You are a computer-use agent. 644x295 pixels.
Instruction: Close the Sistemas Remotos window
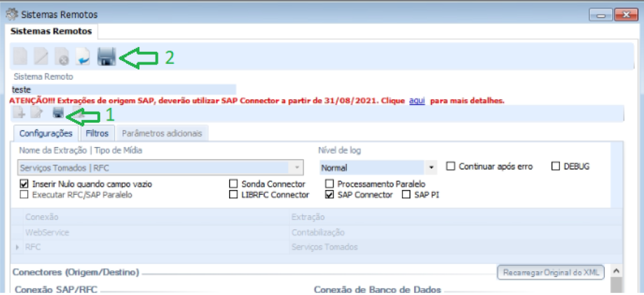tap(626, 15)
